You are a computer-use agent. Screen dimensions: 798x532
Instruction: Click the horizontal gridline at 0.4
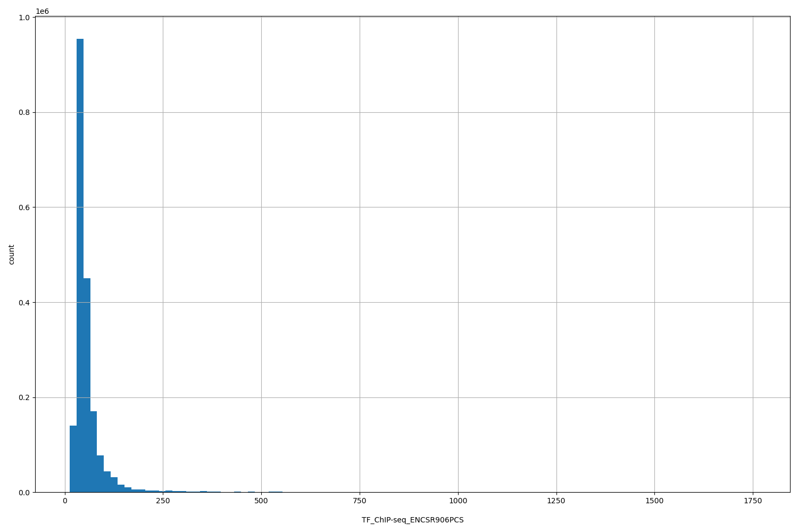[372, 302]
